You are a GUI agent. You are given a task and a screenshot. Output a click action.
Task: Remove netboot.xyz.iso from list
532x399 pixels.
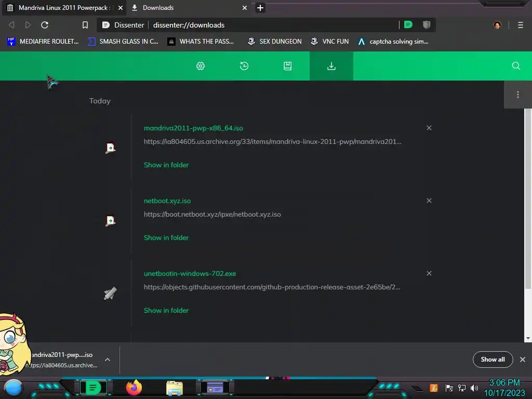(x=429, y=201)
